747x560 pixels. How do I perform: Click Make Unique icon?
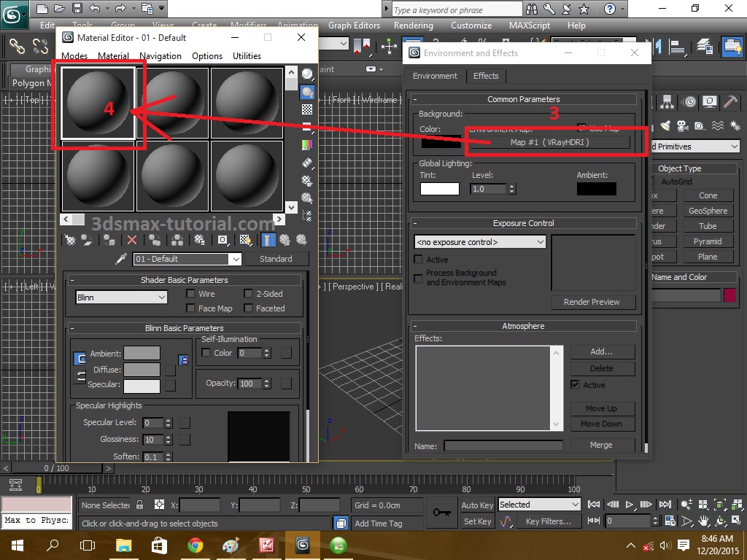177,240
